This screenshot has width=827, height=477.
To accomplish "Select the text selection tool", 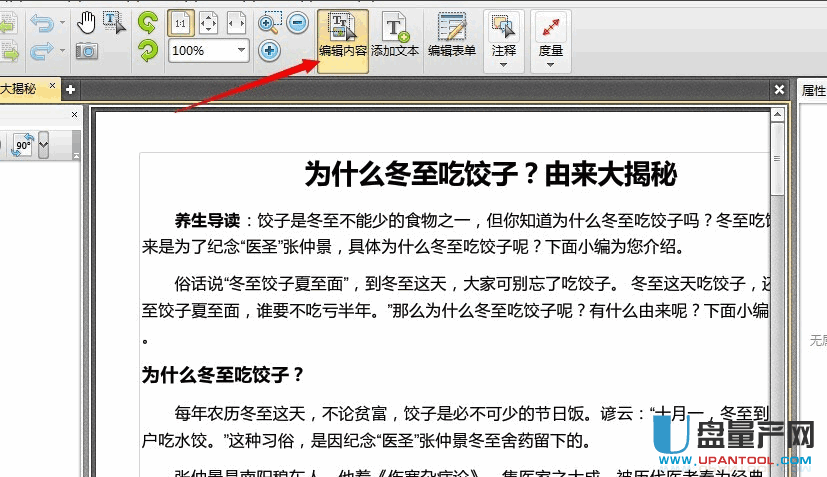I will pyautogui.click(x=114, y=22).
